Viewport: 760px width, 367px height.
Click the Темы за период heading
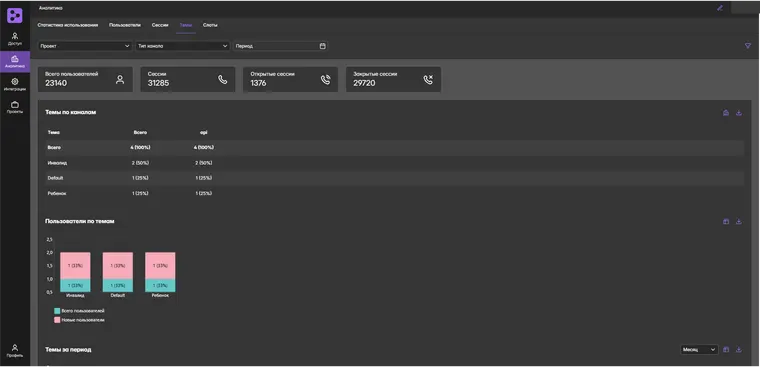pyautogui.click(x=68, y=350)
